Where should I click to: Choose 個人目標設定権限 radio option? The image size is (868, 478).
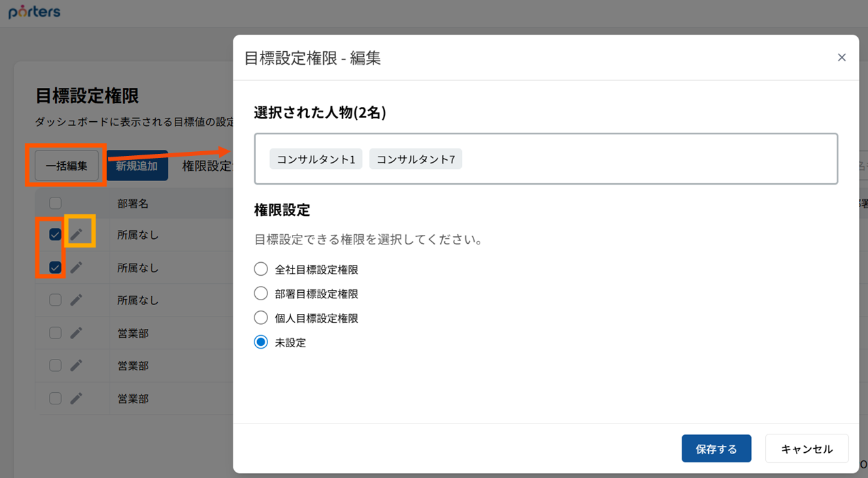click(x=261, y=318)
